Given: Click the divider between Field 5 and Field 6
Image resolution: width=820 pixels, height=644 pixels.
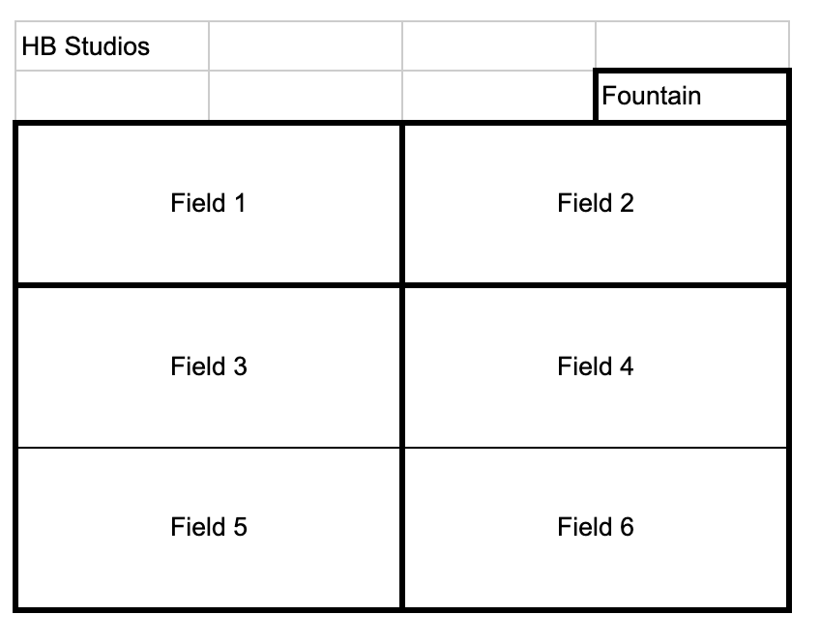Looking at the screenshot, I should 402,527.
